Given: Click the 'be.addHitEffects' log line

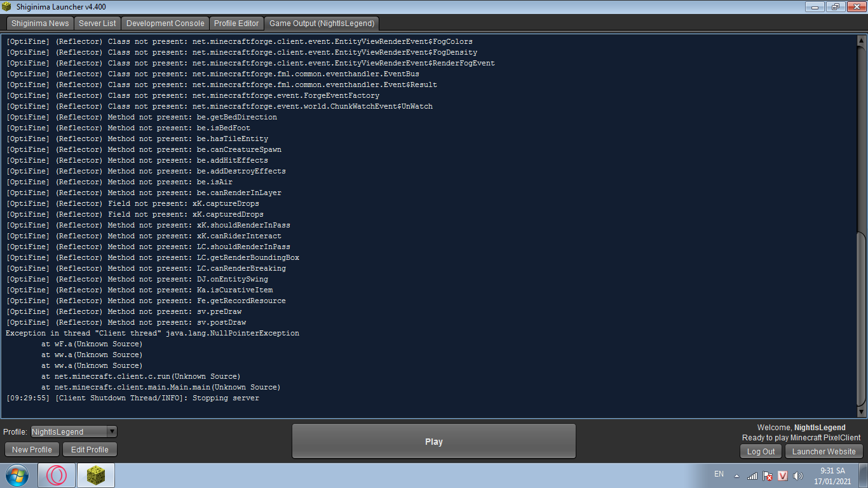Looking at the screenshot, I should click(x=137, y=160).
